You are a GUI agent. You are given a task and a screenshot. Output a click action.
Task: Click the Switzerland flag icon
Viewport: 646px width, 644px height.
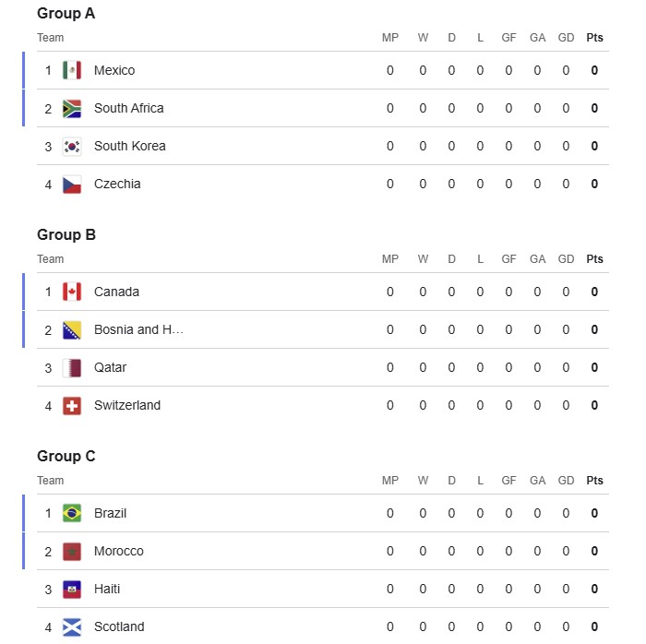click(72, 405)
